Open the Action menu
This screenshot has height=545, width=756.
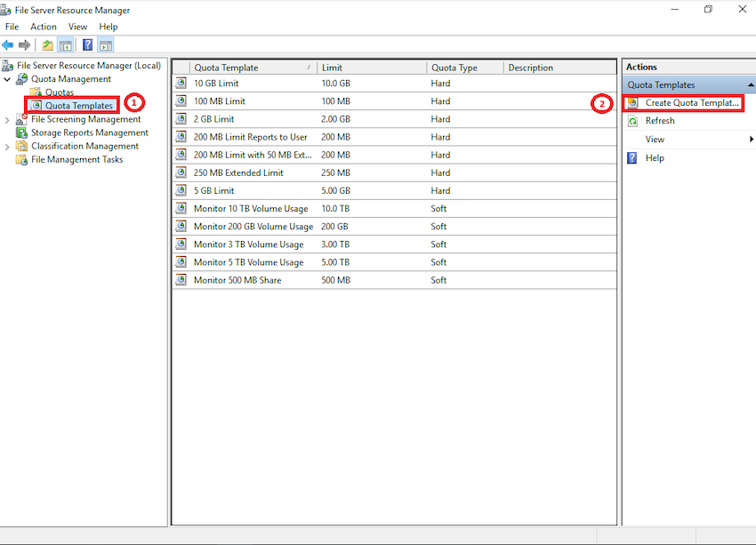43,26
